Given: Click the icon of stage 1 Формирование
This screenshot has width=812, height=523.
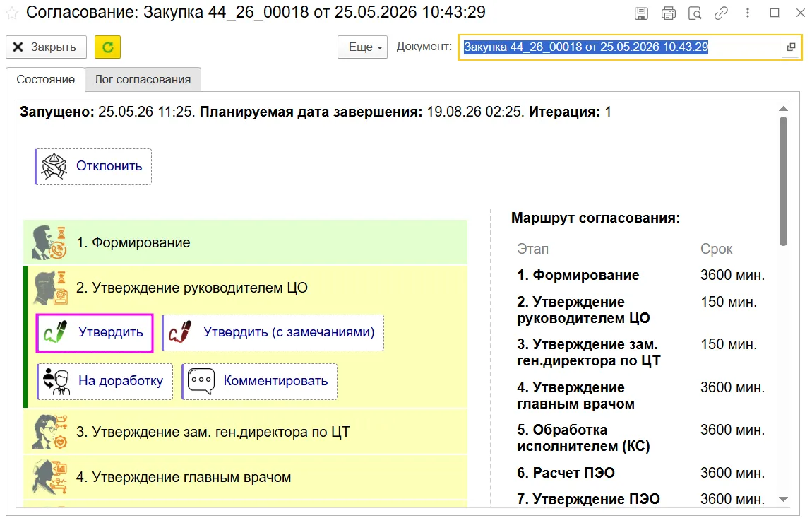Looking at the screenshot, I should [49, 242].
